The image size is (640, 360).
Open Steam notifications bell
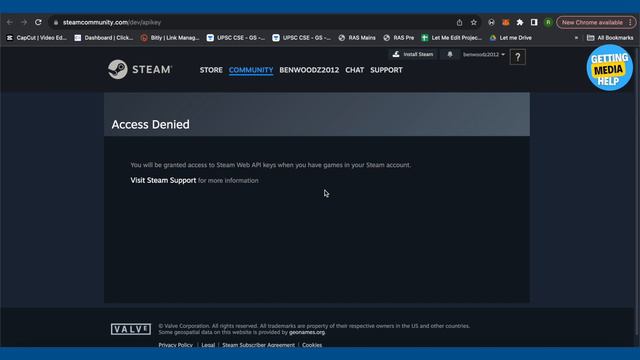click(x=450, y=54)
